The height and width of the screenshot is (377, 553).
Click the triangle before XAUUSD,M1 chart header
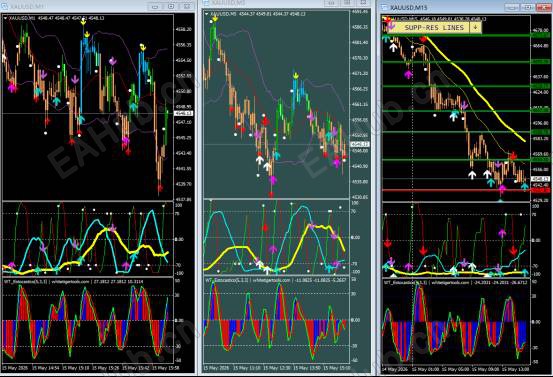(5, 18)
